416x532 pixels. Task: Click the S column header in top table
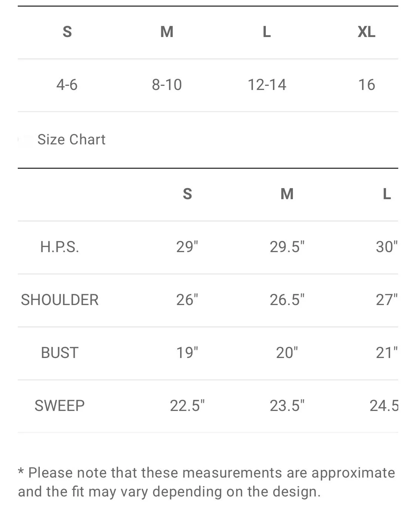[x=67, y=32]
